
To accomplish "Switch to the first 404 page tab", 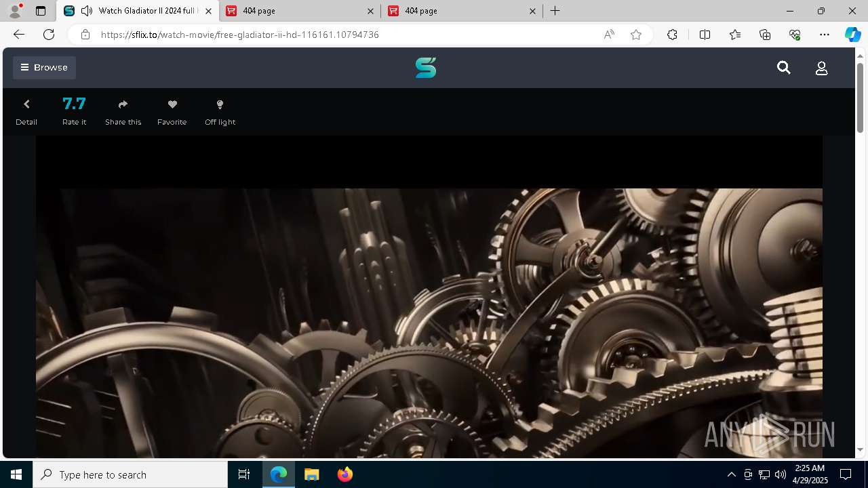I will pos(300,11).
